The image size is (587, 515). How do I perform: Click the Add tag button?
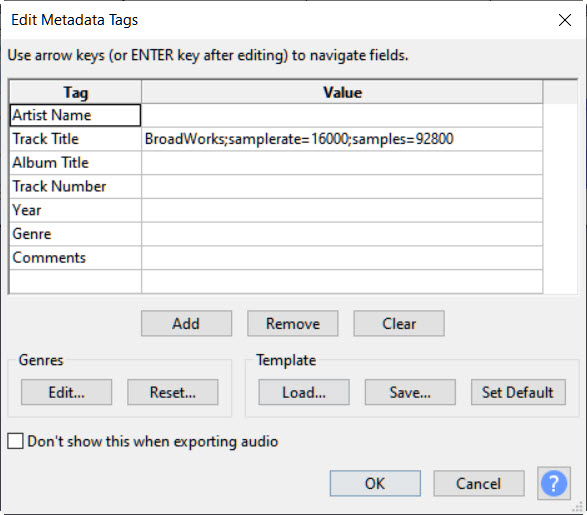(186, 323)
